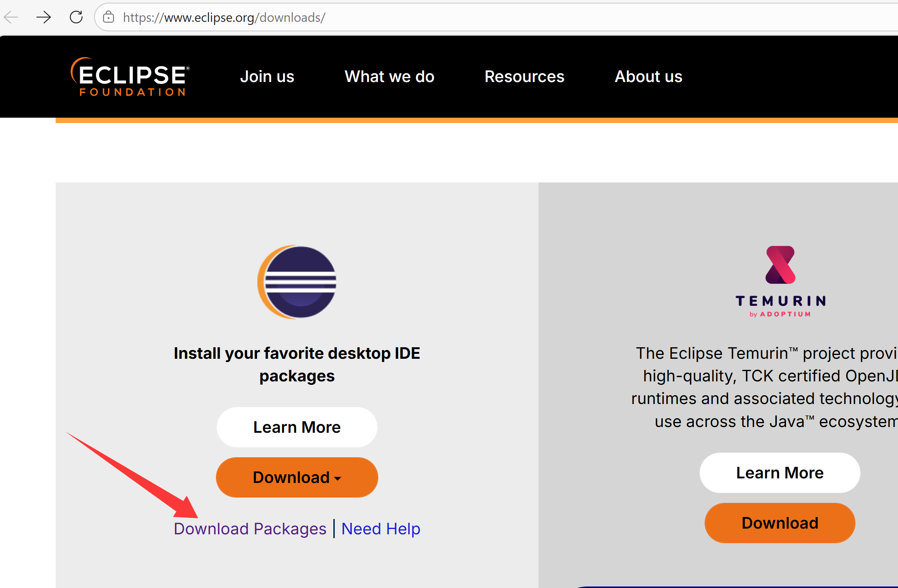Open the Download Packages link
The width and height of the screenshot is (898, 588).
click(x=250, y=529)
